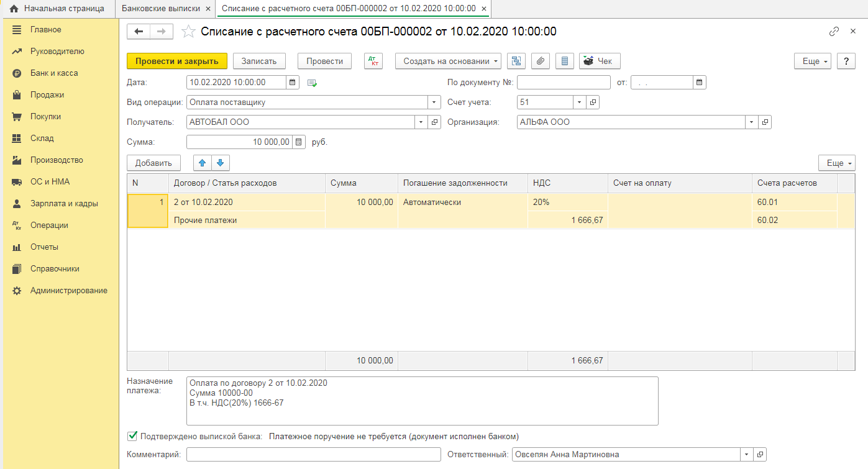Image resolution: width=868 pixels, height=469 pixels.
Task: Click the Дт/Кт postings icon in toolbar
Action: [373, 61]
